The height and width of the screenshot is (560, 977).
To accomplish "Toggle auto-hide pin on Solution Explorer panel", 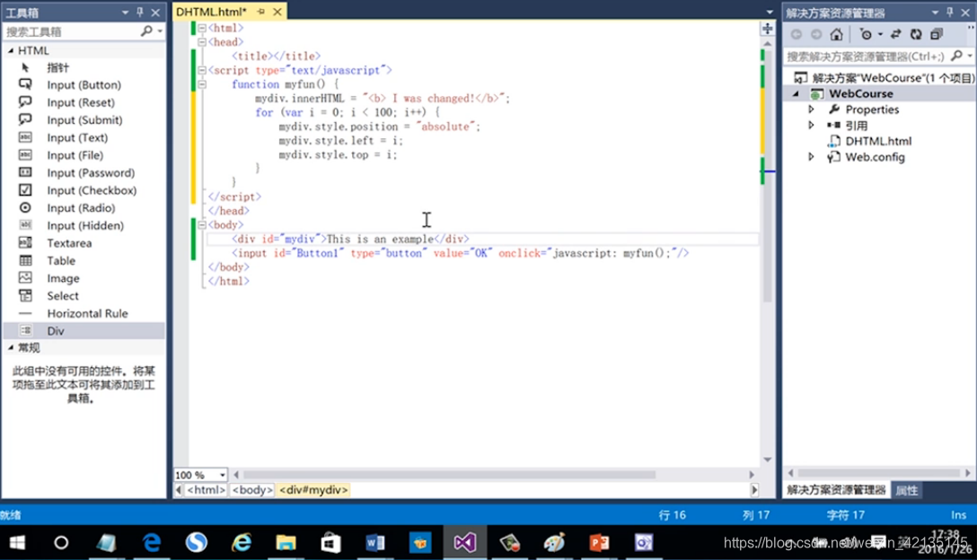I will click(x=949, y=13).
